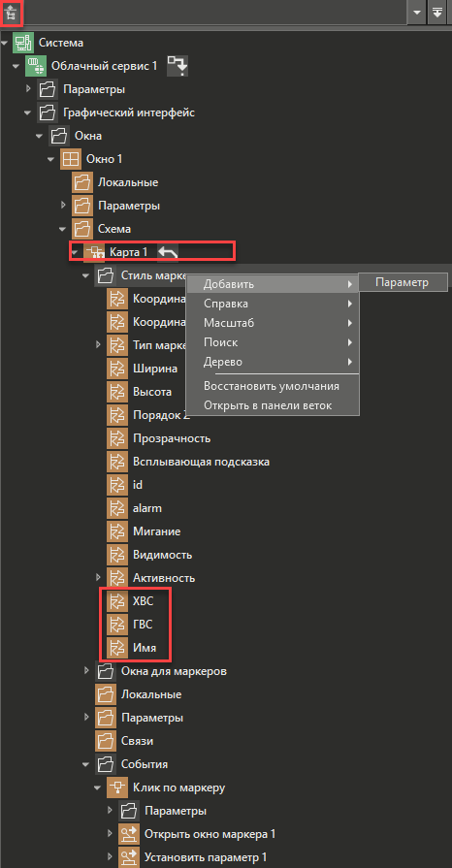Screen dimensions: 452x868
Task: Click the back arrow icon next to Карта 1
Action: [x=169, y=252]
